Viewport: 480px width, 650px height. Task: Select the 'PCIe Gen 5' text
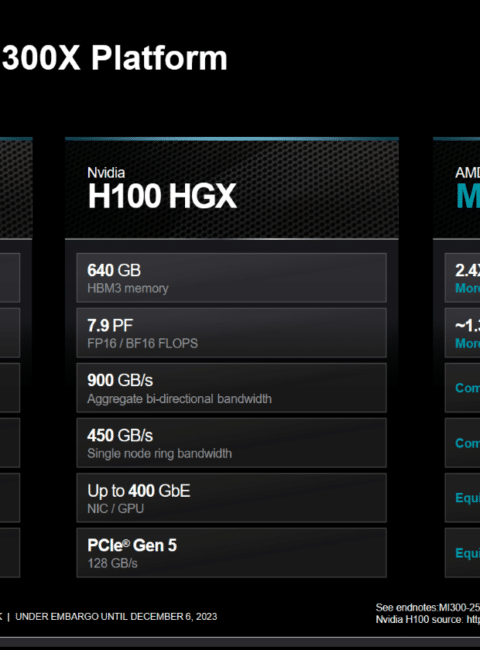(132, 546)
